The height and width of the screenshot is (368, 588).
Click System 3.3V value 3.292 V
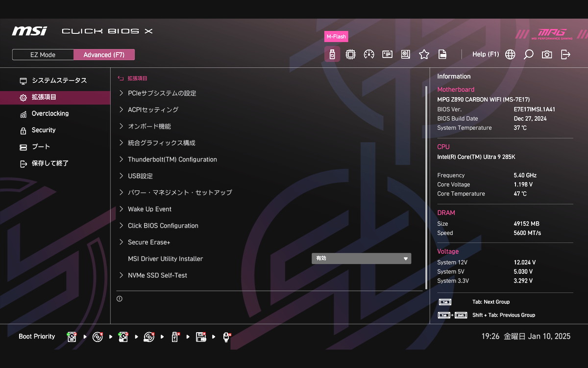point(523,281)
